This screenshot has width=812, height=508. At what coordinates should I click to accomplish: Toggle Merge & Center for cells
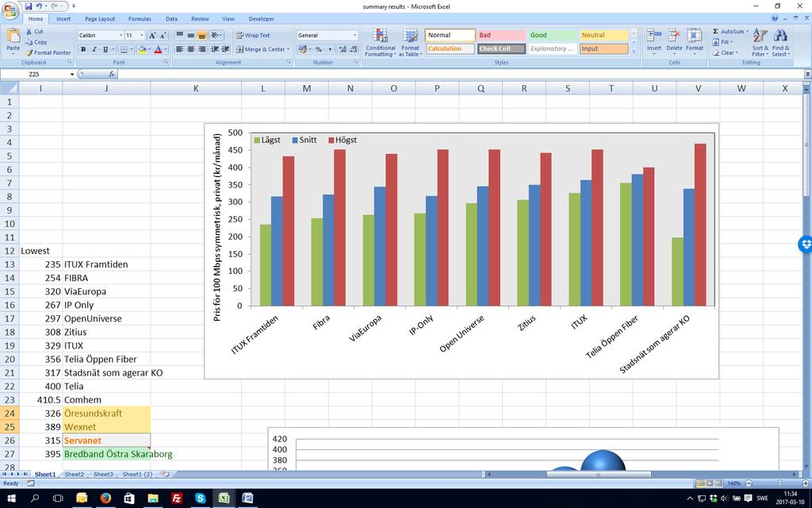(261, 49)
